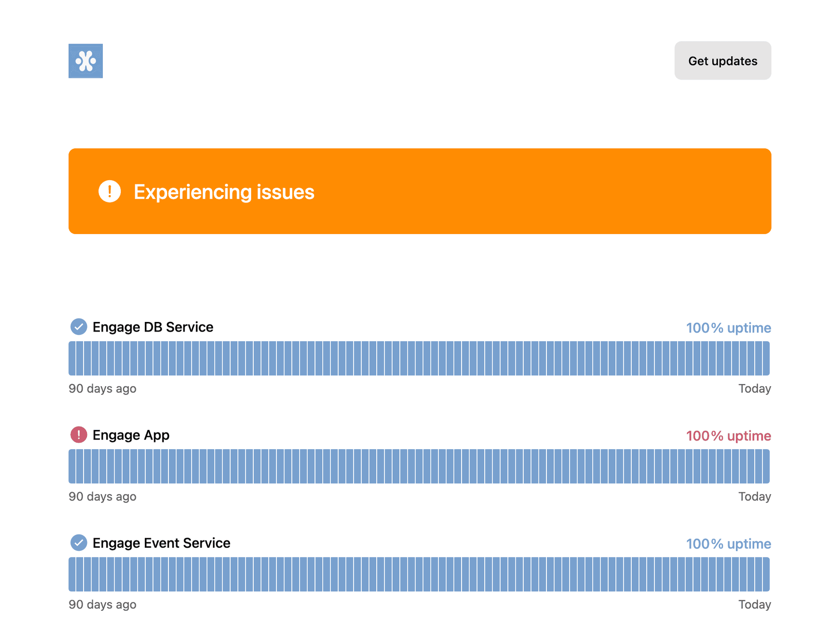Click the Engage DB Service uptime bar
Viewport: 840px width, 619px height.
(x=419, y=358)
